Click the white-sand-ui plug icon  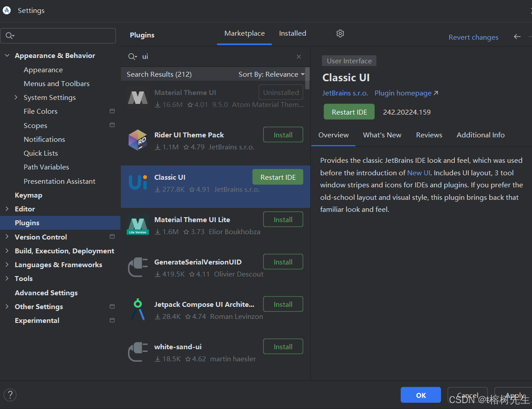click(138, 352)
